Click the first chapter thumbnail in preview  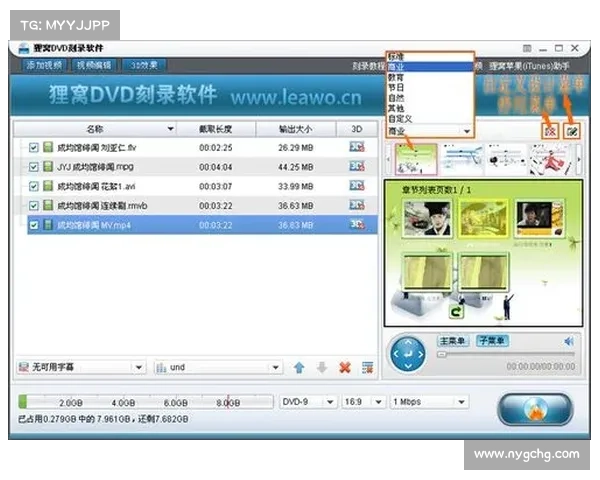tap(427, 218)
